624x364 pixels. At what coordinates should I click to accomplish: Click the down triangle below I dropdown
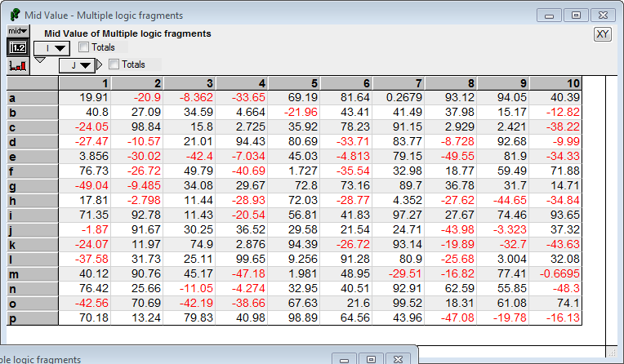[40, 60]
